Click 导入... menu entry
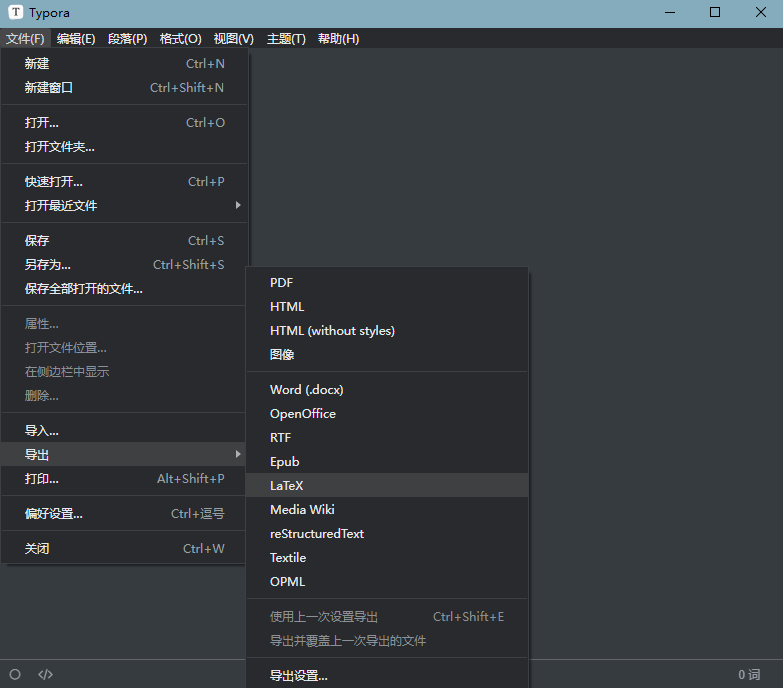The image size is (783, 688). click(124, 430)
